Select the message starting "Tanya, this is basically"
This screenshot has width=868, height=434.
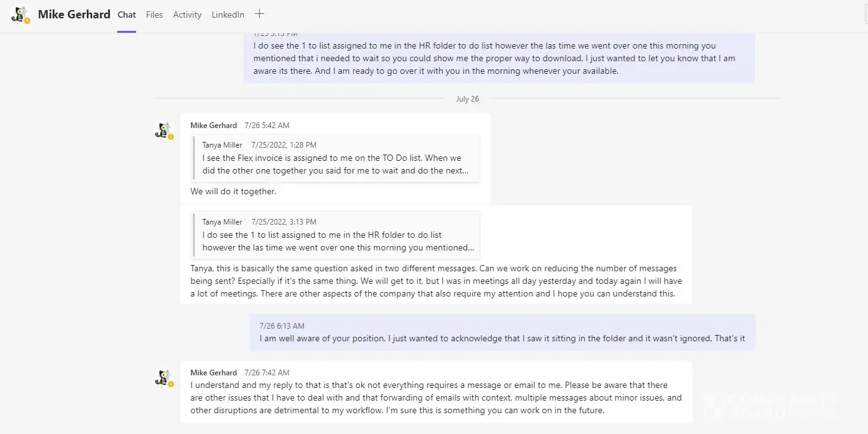click(435, 281)
